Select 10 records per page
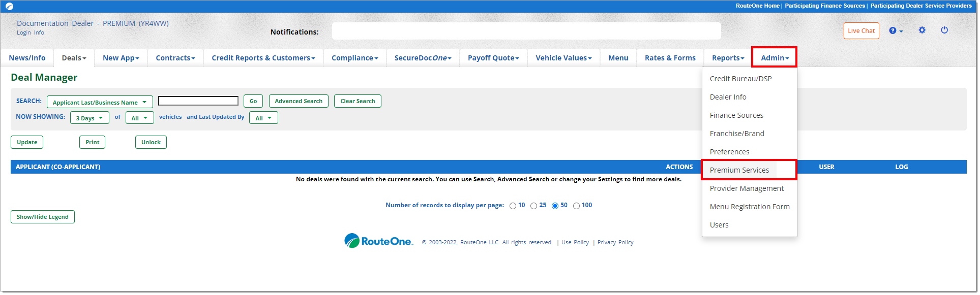This screenshot has width=980, height=295. pos(513,206)
